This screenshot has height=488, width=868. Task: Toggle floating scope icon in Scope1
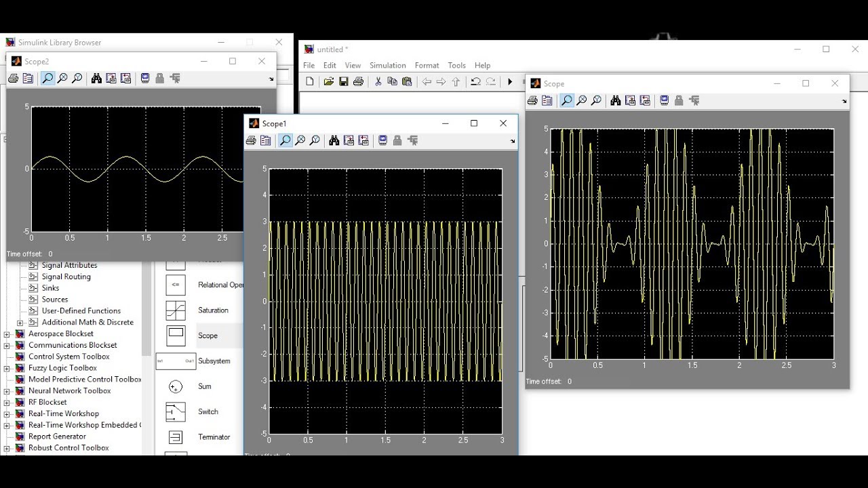click(x=383, y=140)
